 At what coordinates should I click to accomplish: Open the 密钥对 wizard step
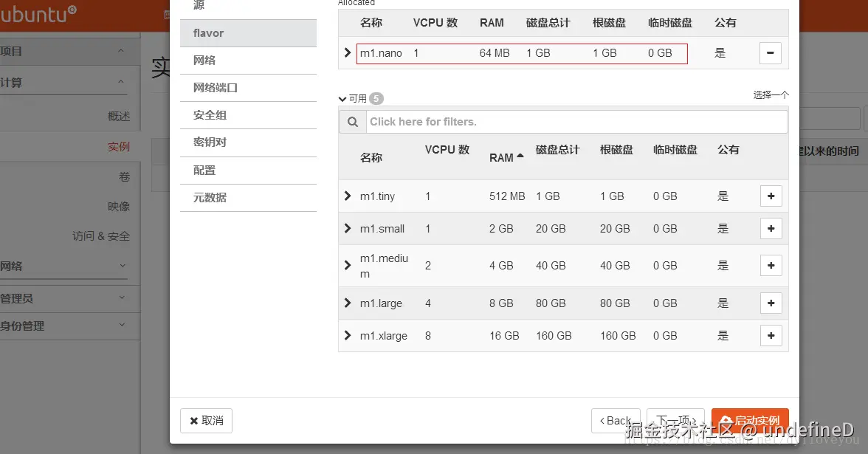point(248,142)
